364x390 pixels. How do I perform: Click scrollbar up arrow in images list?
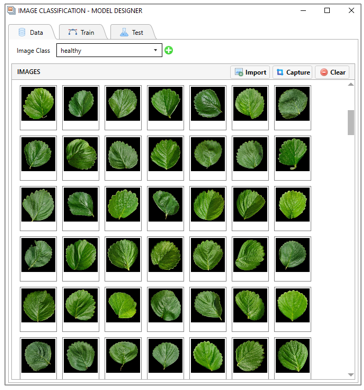(x=351, y=84)
